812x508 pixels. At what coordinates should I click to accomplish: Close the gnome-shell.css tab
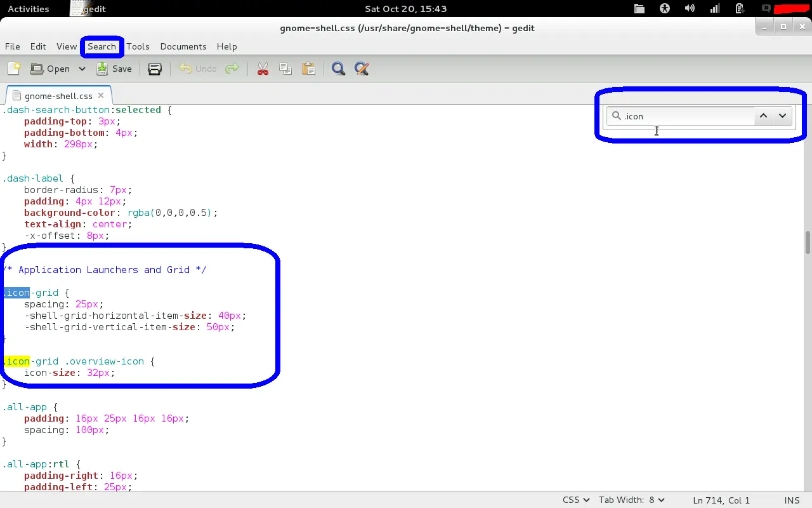(100, 96)
